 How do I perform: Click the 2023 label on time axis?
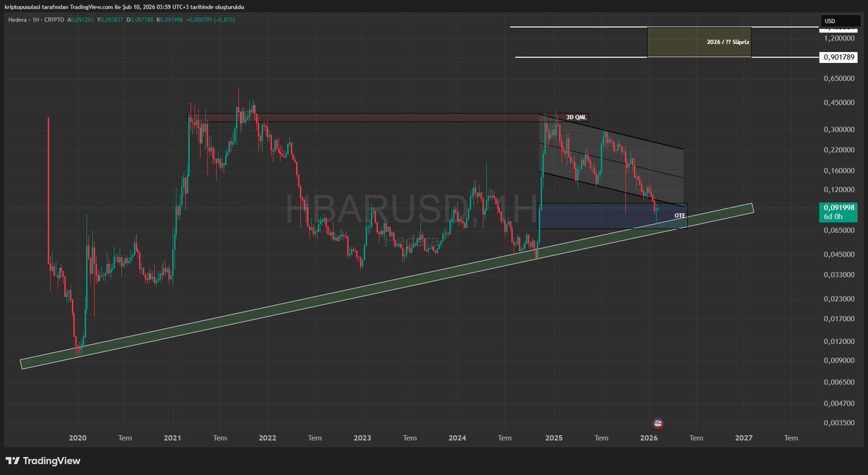tap(362, 437)
